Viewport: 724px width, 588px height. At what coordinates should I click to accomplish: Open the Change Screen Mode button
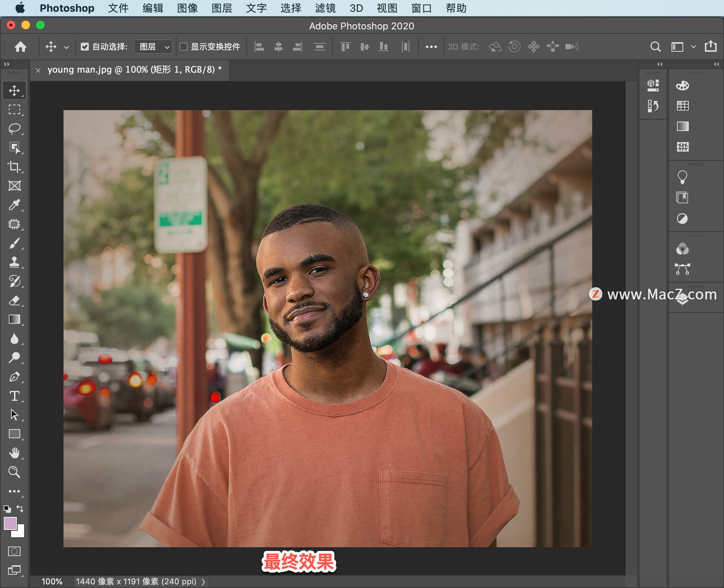coord(14,570)
